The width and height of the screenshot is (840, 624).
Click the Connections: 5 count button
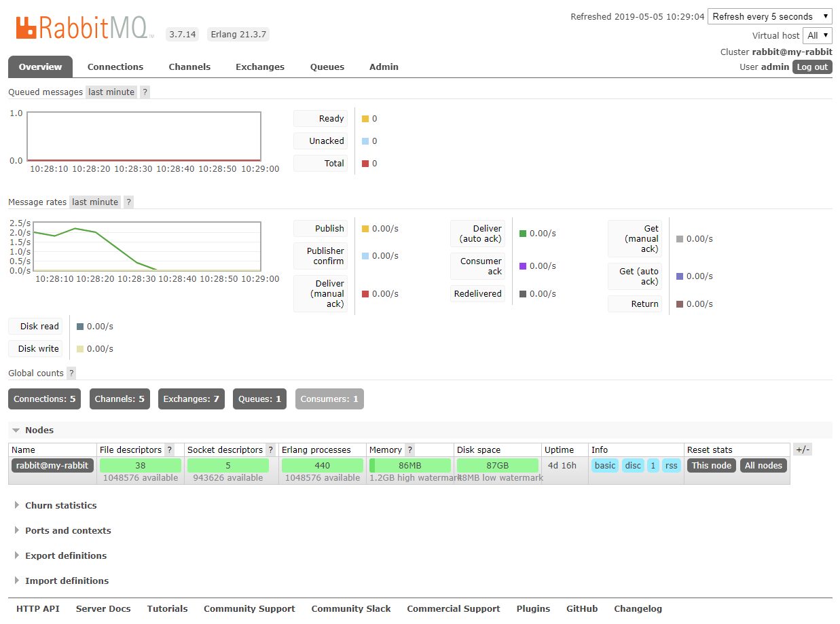pyautogui.click(x=45, y=399)
